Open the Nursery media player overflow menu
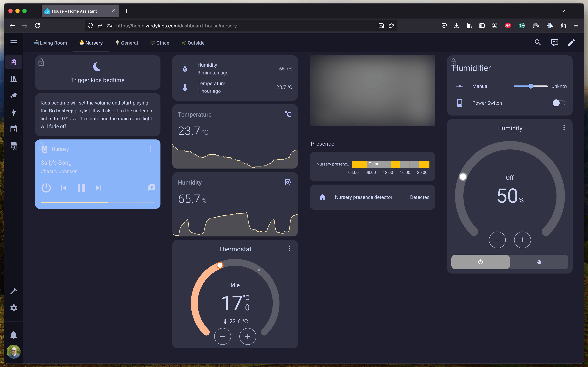The image size is (588, 367). (x=151, y=149)
